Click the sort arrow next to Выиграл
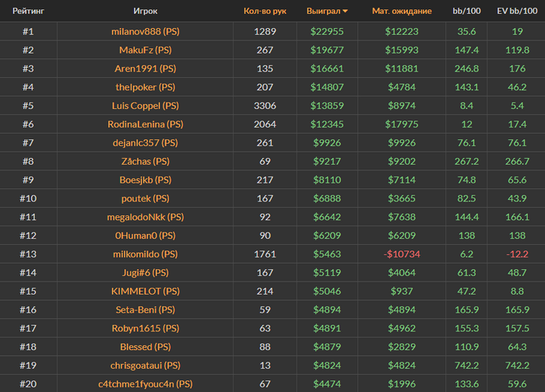 [x=345, y=12]
